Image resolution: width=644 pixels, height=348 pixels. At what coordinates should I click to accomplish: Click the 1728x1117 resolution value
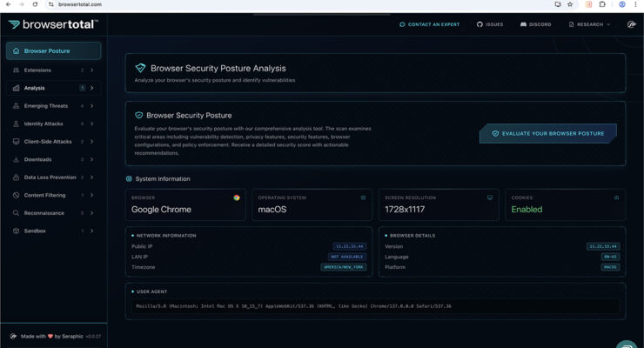[x=405, y=210]
